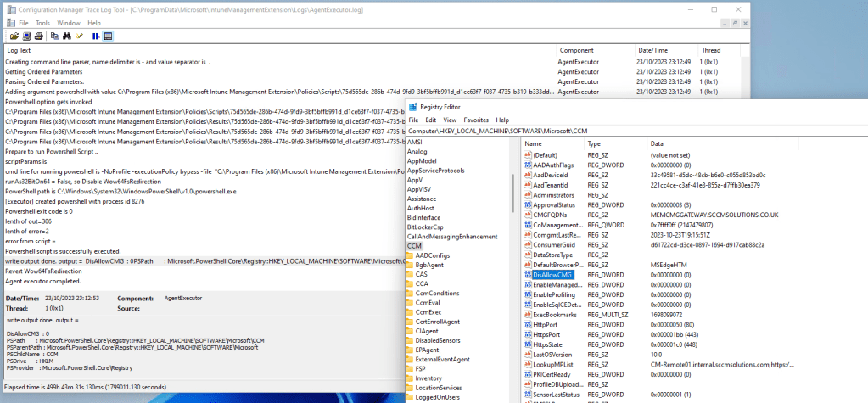Print the log using the printer icon

tap(38, 36)
